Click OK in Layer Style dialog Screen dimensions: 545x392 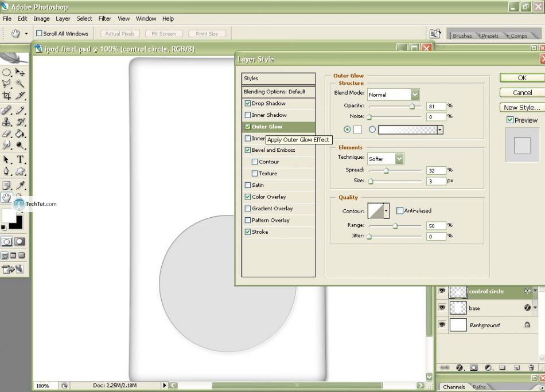click(522, 78)
